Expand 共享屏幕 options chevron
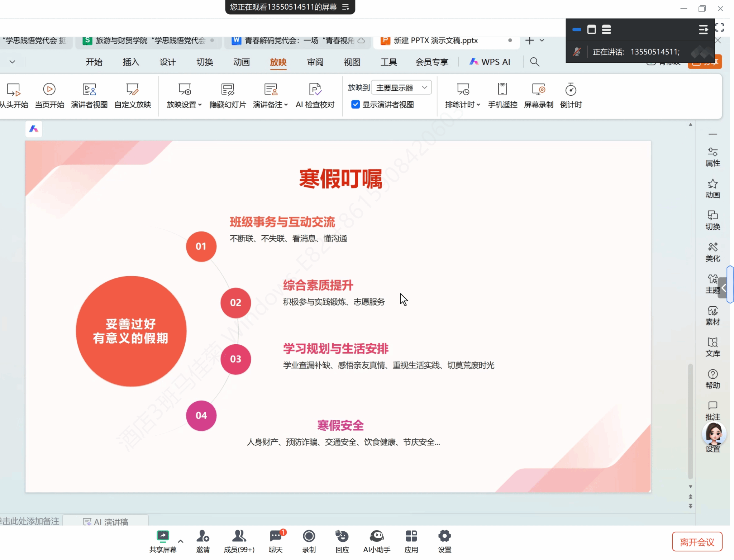This screenshot has height=560, width=734. tap(181, 541)
